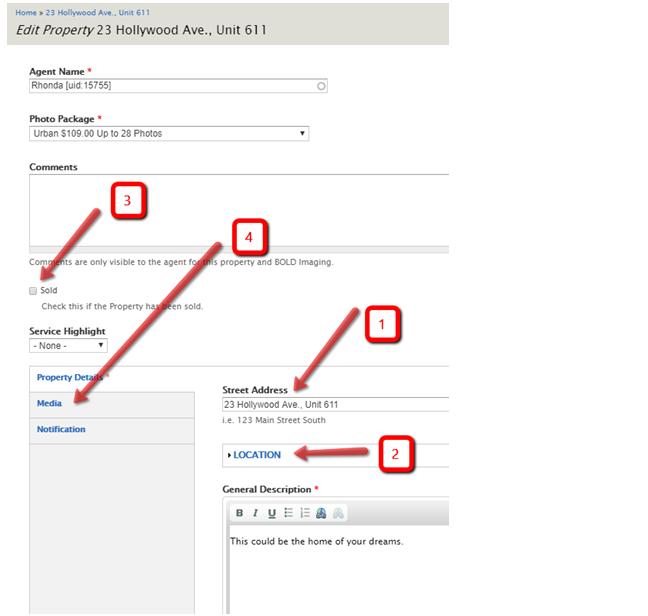This screenshot has width=648, height=616.
Task: Insert a bulleted list in the editor
Action: (288, 513)
